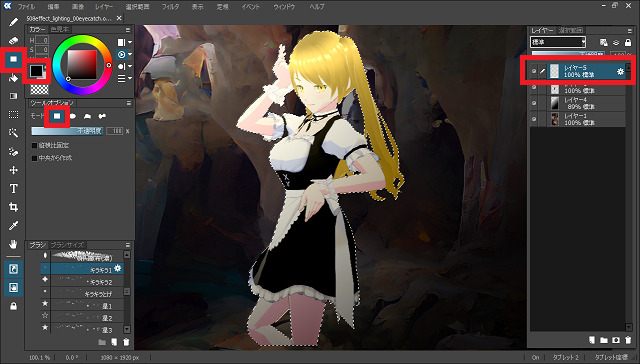Select the Eyedropper tool
Screen dimensions: 640x364
[x=13, y=226]
